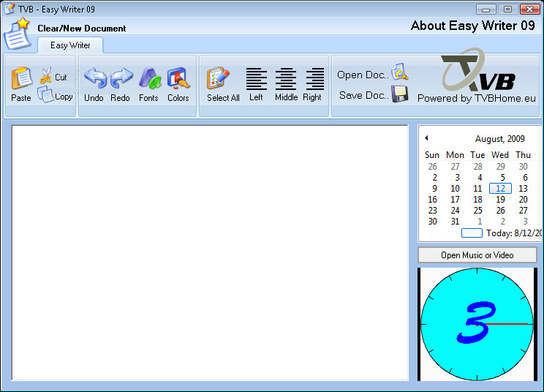The image size is (544, 392).
Task: Click the Fonts text label
Action: 148,98
